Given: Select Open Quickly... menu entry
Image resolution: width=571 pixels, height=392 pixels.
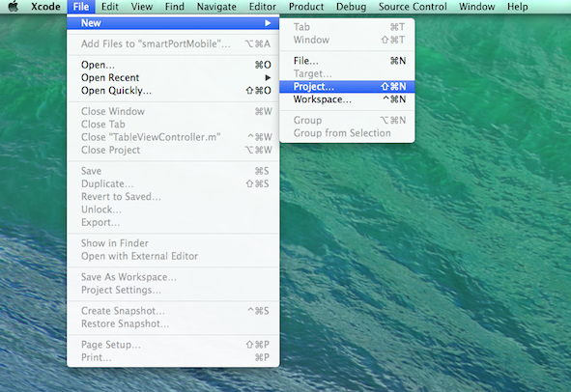Looking at the screenshot, I should click(x=173, y=90).
